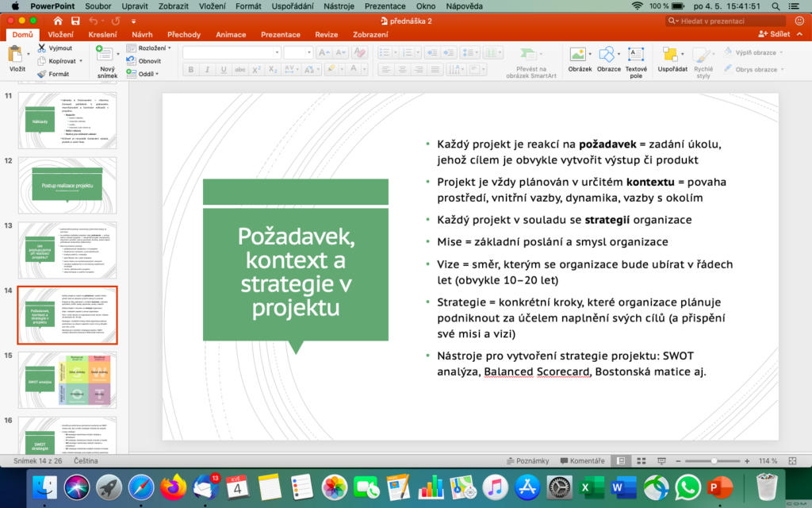Select the Formát paintbrush icon

[42, 74]
